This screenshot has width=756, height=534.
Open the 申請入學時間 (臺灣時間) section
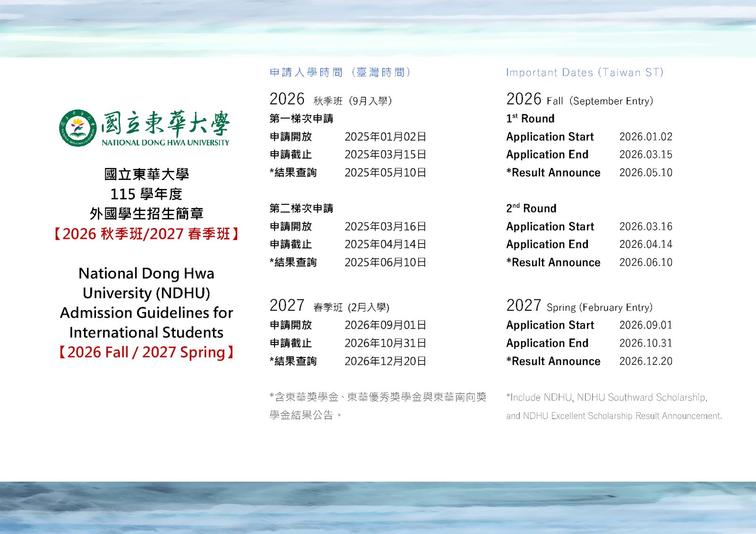(340, 72)
